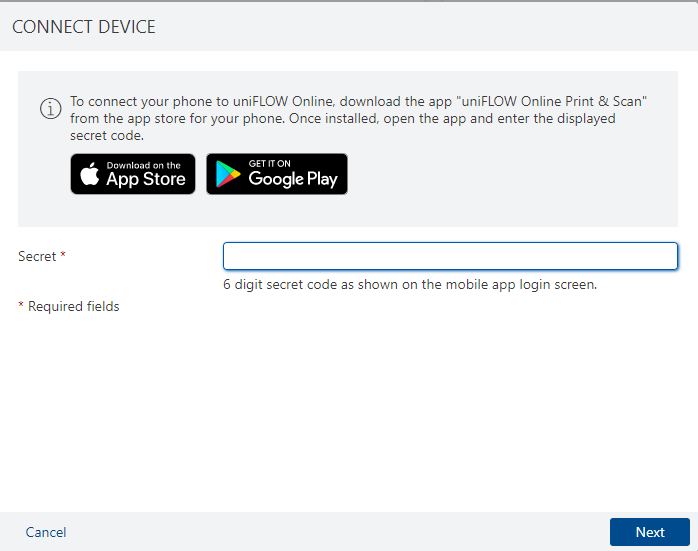Focus the Secret code input field

click(450, 256)
